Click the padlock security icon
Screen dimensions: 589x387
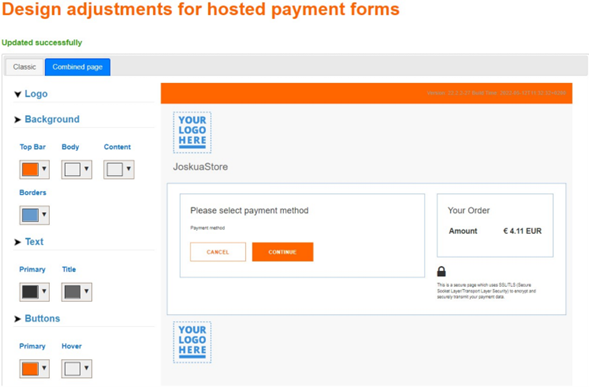(441, 271)
